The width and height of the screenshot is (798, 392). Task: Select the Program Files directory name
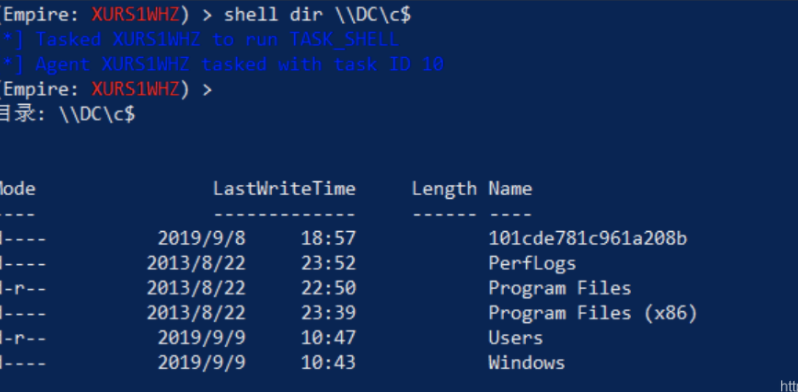coord(560,289)
